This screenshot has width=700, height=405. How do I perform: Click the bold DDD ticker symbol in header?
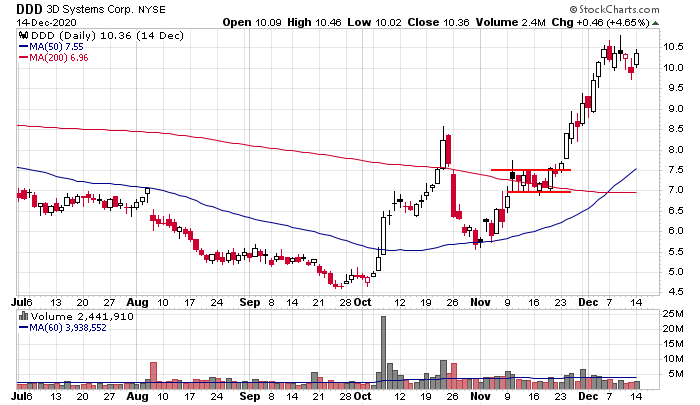tap(29, 9)
